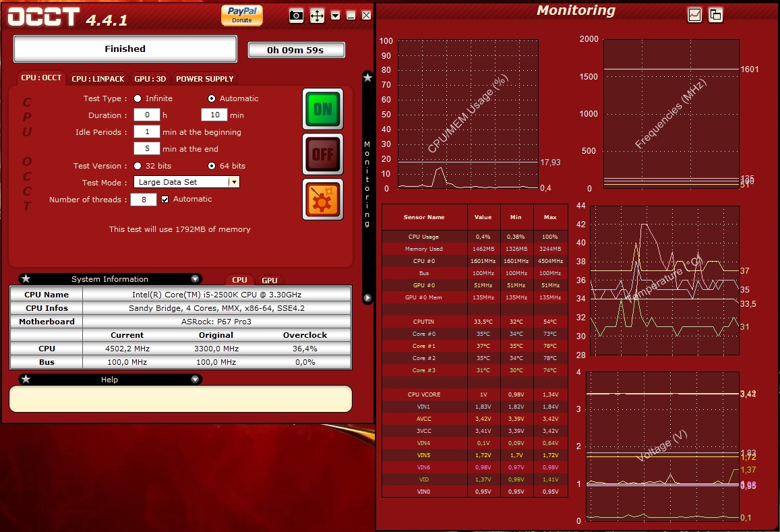Click the Sensor Name column header
This screenshot has width=780, height=532.
[424, 217]
